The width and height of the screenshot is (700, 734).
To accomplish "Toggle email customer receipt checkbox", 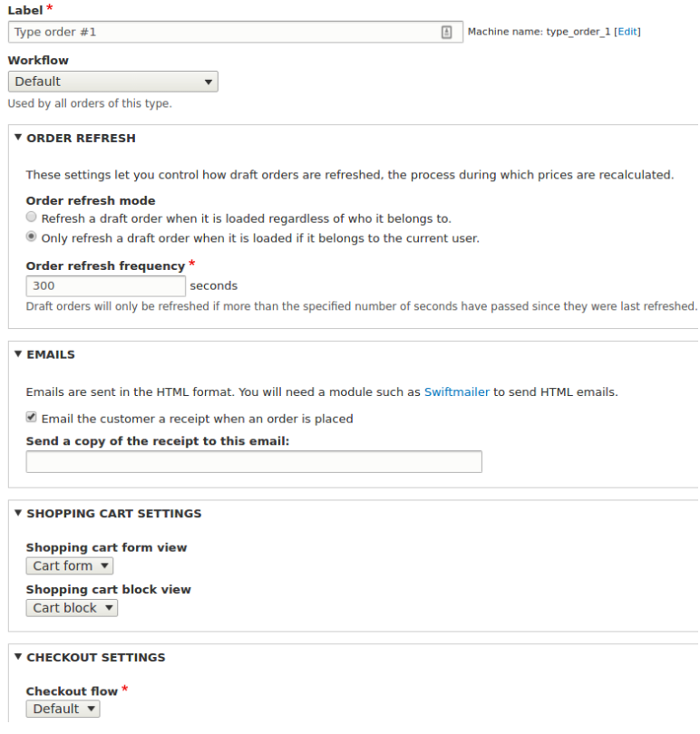I will (x=32, y=418).
